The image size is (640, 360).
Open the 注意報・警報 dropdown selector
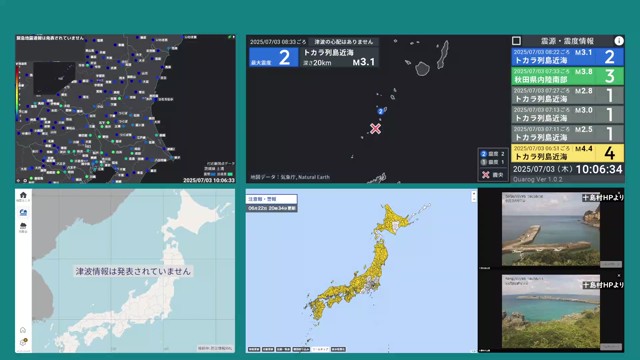271,199
